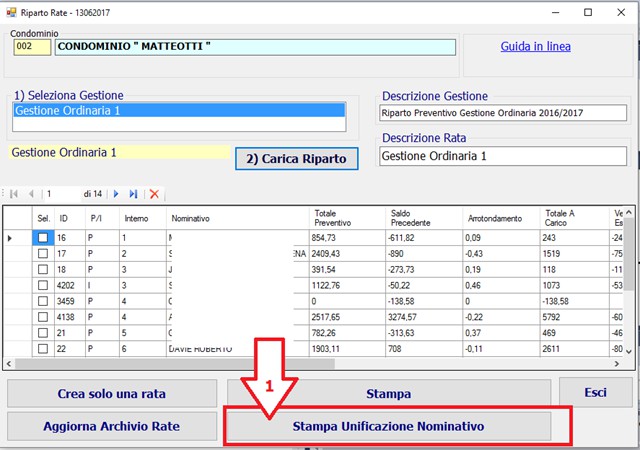Select row header of ID 16 row
This screenshot has height=450, width=640.
pyautogui.click(x=18, y=238)
